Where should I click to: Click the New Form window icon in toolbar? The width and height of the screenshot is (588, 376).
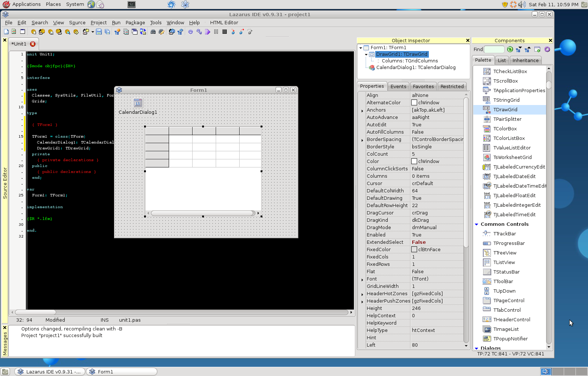tap(22, 32)
